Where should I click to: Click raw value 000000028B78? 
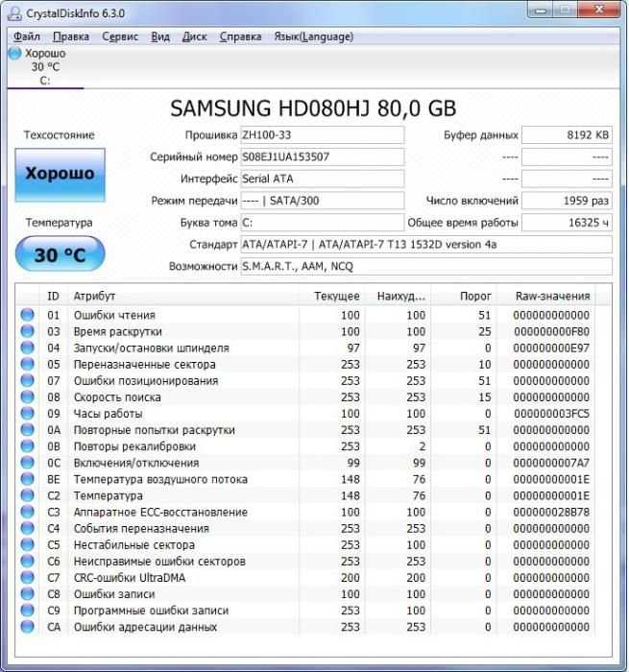551,512
